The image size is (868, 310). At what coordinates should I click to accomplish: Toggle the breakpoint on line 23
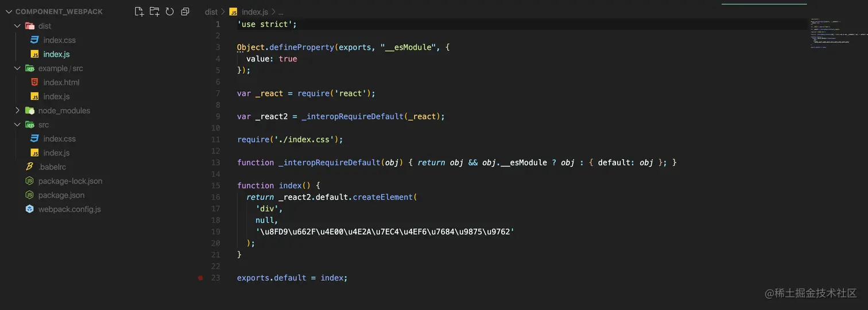click(x=200, y=278)
